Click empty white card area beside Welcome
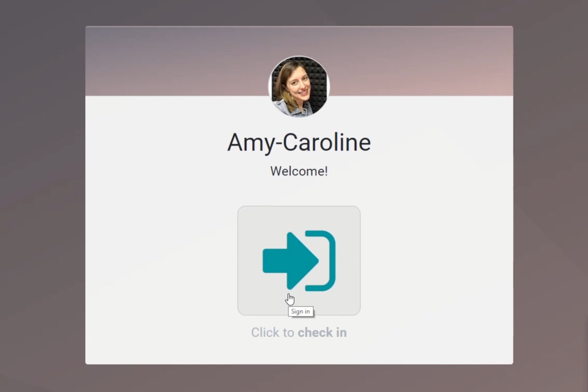Viewport: 588px width, 392px height. [x=171, y=171]
